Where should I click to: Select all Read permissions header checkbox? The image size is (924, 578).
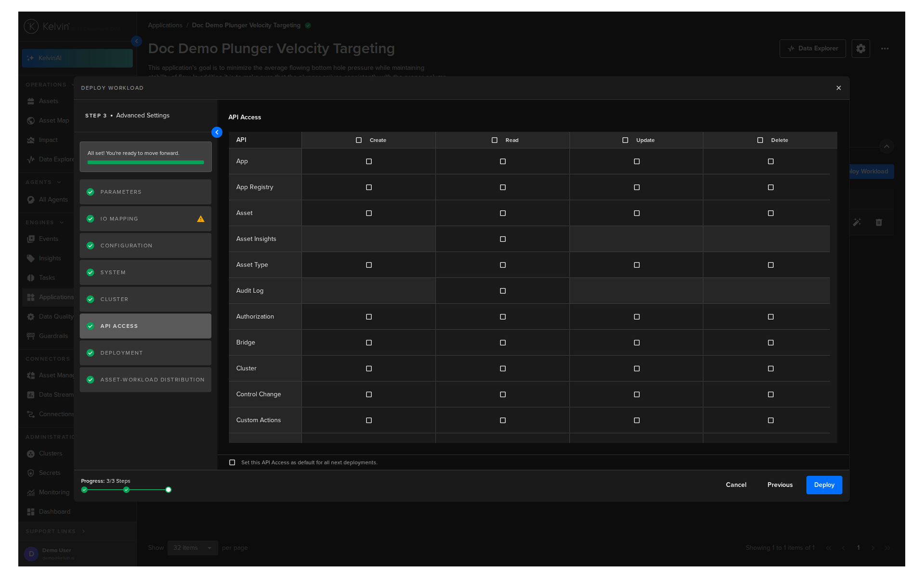coord(494,140)
